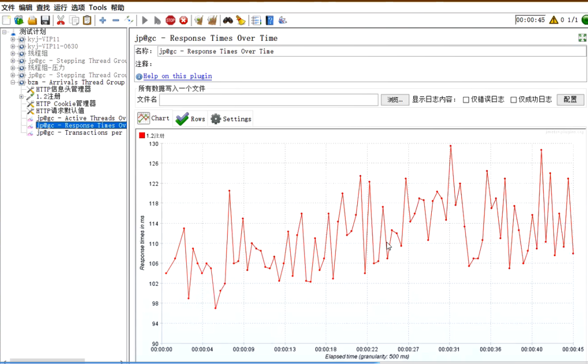Copy selected element toolbar icon

[74, 20]
